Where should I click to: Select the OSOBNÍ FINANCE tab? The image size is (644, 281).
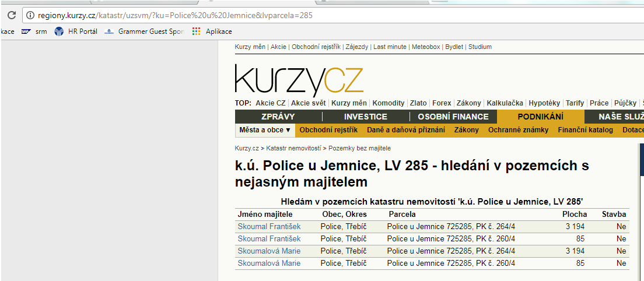(x=453, y=117)
